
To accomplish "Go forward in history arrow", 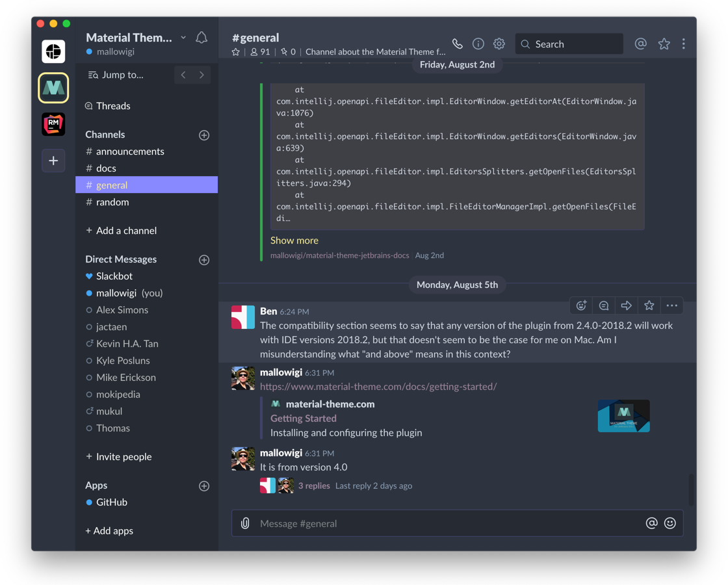I will click(201, 75).
